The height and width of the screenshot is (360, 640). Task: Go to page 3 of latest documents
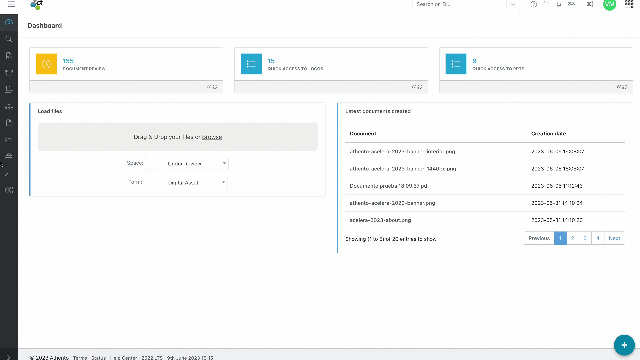[585, 238]
